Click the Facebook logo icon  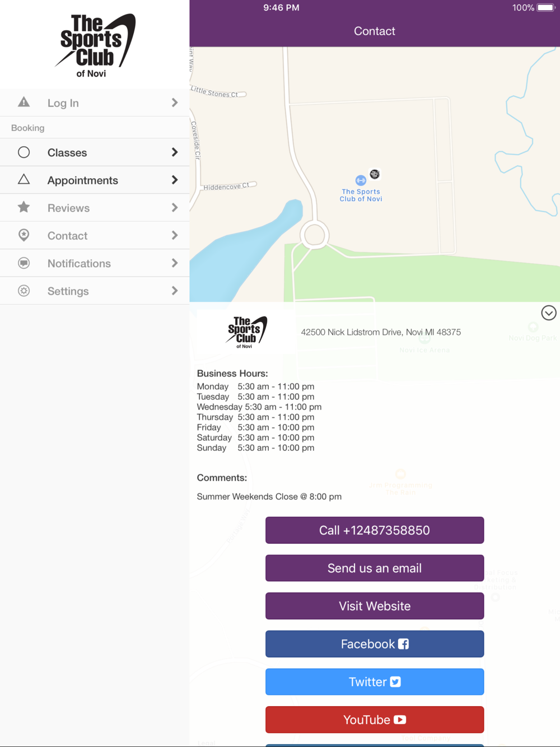point(403,644)
